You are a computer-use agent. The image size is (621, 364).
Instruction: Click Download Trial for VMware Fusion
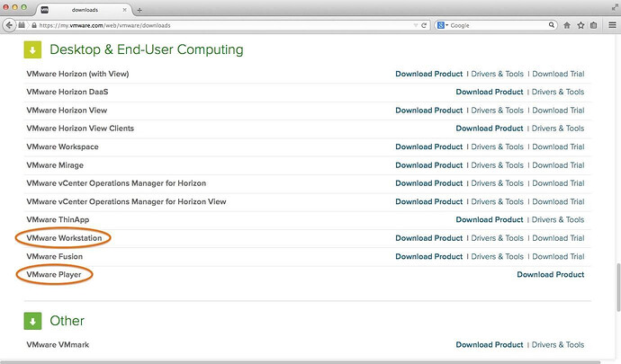click(557, 256)
